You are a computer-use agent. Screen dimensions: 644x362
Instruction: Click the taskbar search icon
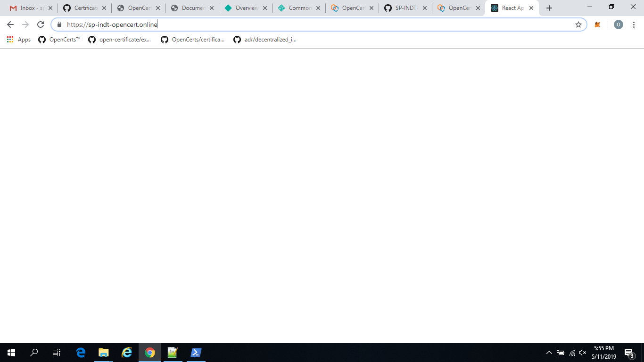(33, 352)
